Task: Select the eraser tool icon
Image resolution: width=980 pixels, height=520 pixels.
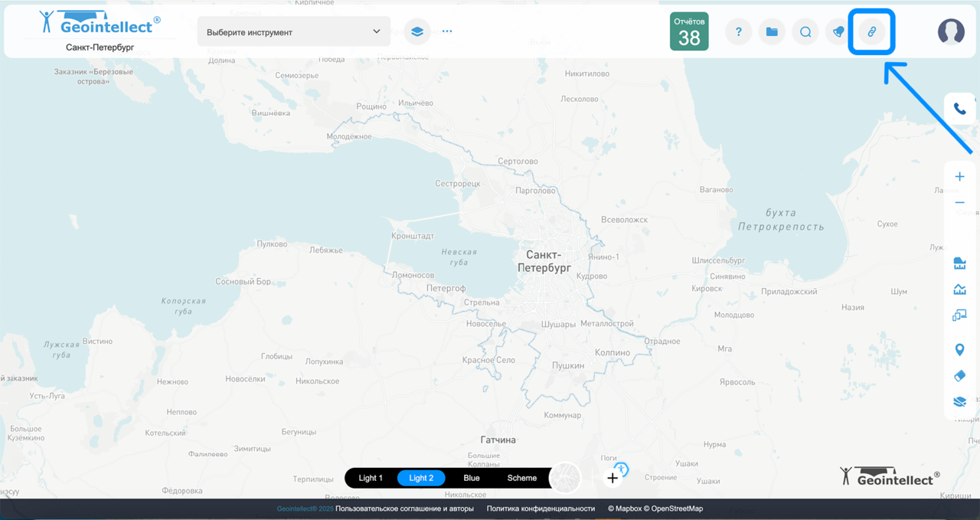Action: tap(959, 376)
